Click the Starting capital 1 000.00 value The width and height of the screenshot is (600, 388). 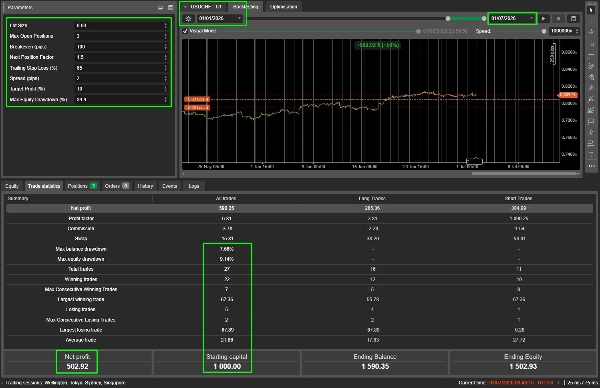tap(227, 367)
